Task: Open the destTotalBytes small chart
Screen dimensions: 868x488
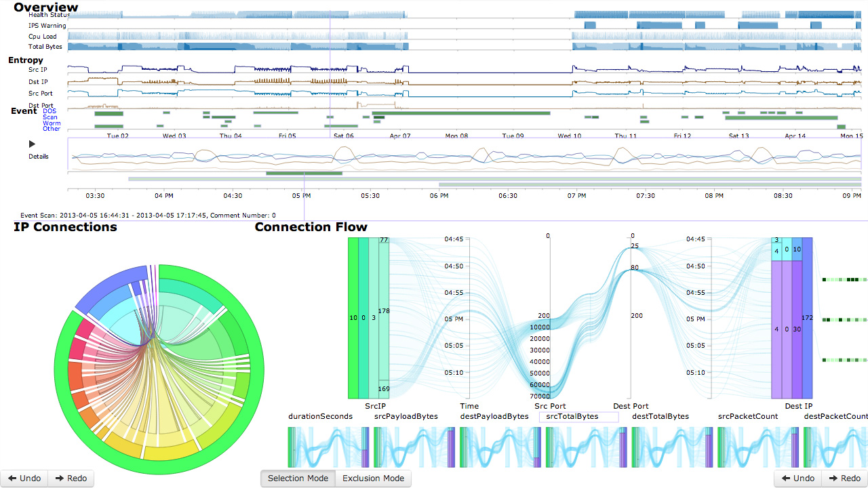Action: point(672,447)
